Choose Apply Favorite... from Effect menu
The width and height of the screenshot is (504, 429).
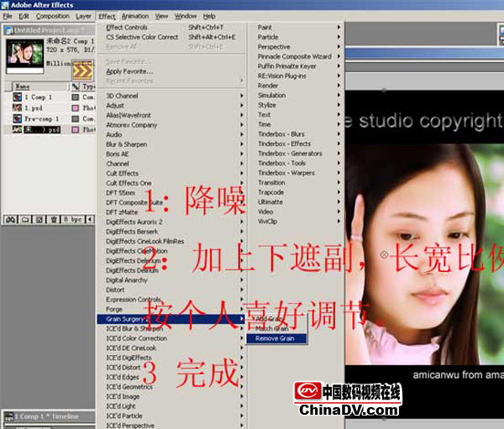(171, 71)
